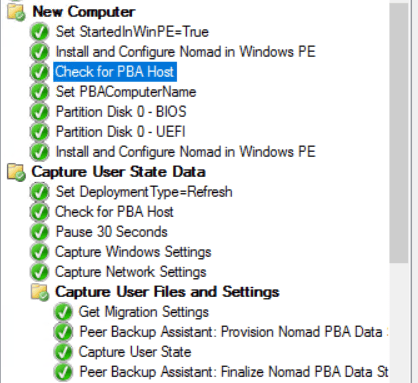This screenshot has height=383, width=418.
Task: Click the vertical scrollbar thumb
Action: [x=399, y=133]
